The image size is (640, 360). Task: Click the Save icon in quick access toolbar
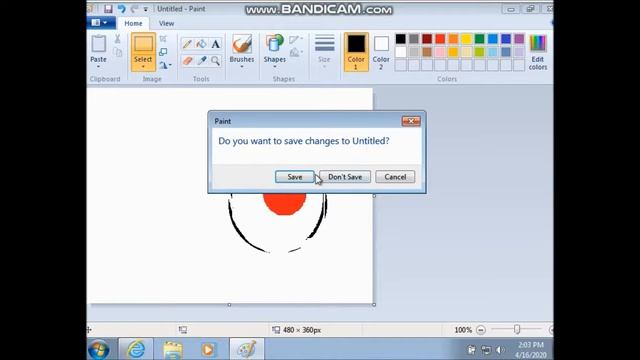pos(108,9)
